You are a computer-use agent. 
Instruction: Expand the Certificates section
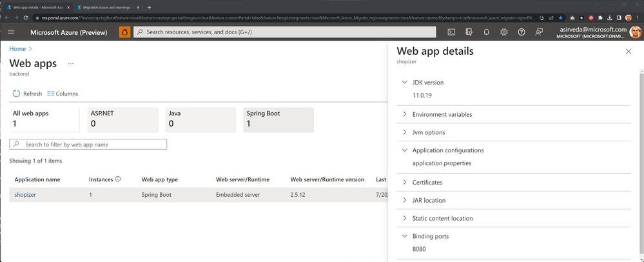[405, 182]
